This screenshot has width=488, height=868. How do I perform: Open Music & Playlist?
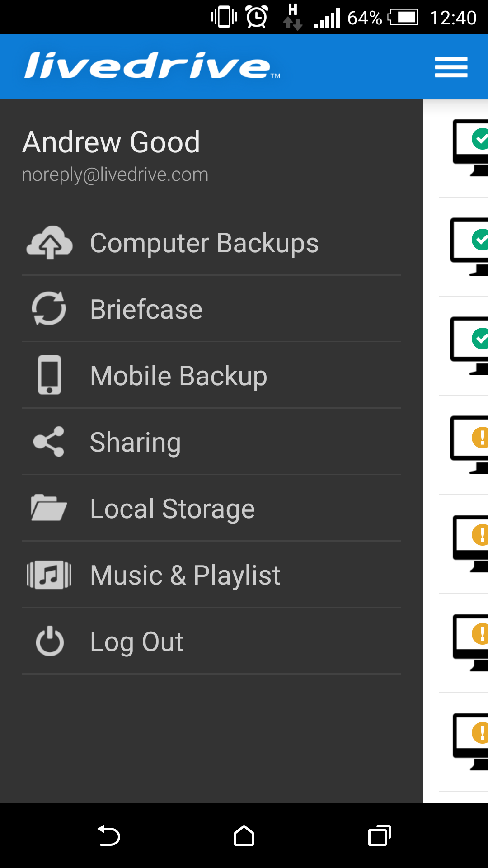[211, 575]
